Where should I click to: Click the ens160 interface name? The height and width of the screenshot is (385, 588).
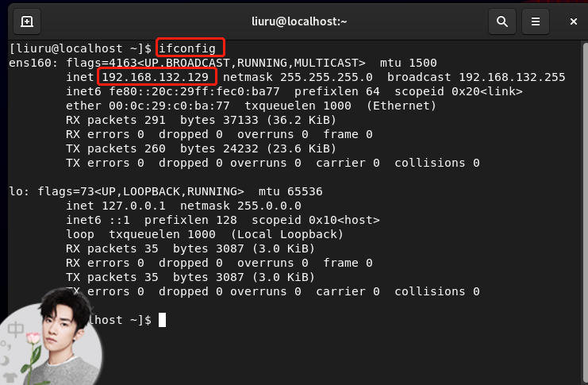click(30, 63)
